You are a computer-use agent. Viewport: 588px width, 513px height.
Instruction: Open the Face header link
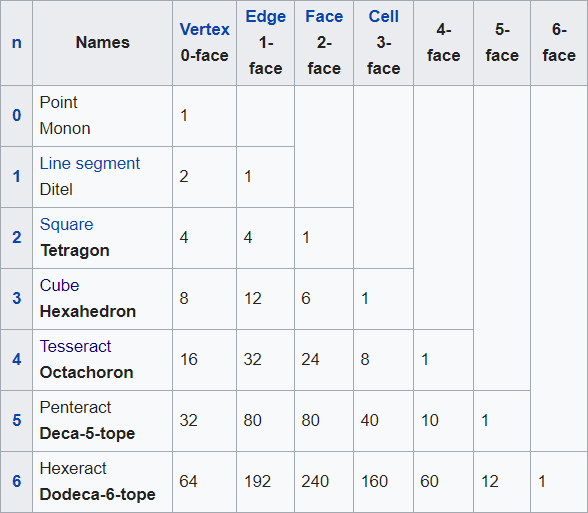pyautogui.click(x=324, y=16)
